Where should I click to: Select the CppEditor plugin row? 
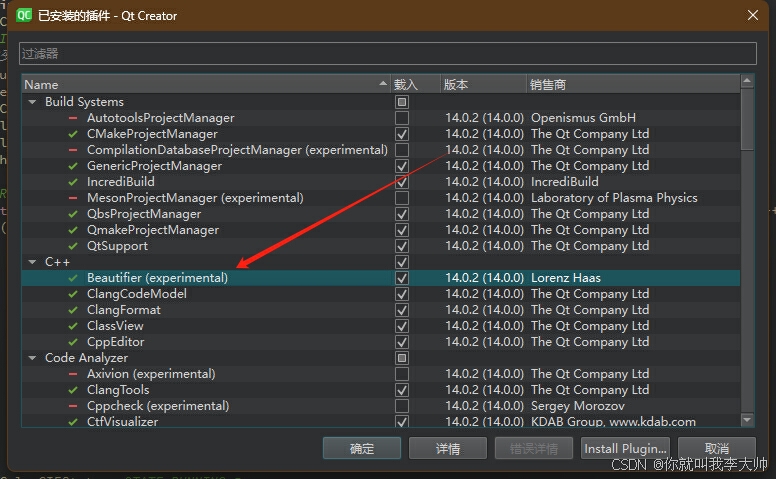coord(381,342)
